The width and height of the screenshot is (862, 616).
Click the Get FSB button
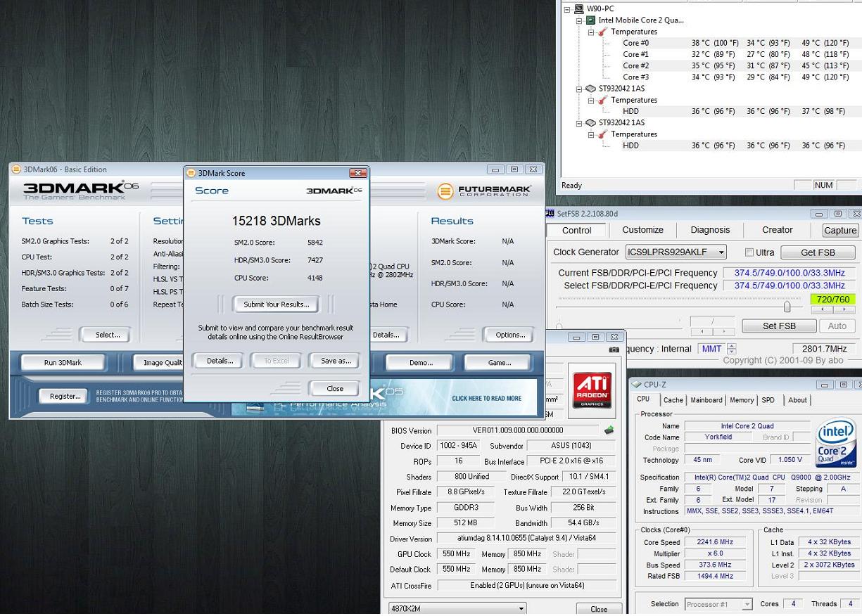coord(818,252)
